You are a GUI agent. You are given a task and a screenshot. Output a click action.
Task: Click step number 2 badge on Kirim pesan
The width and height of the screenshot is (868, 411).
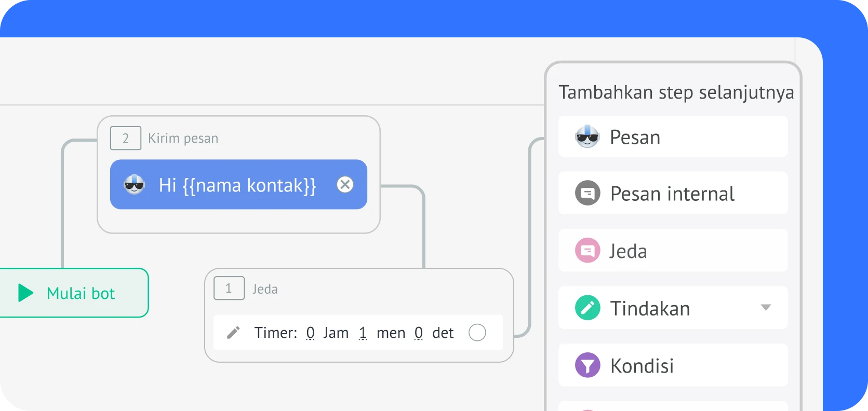click(x=125, y=138)
